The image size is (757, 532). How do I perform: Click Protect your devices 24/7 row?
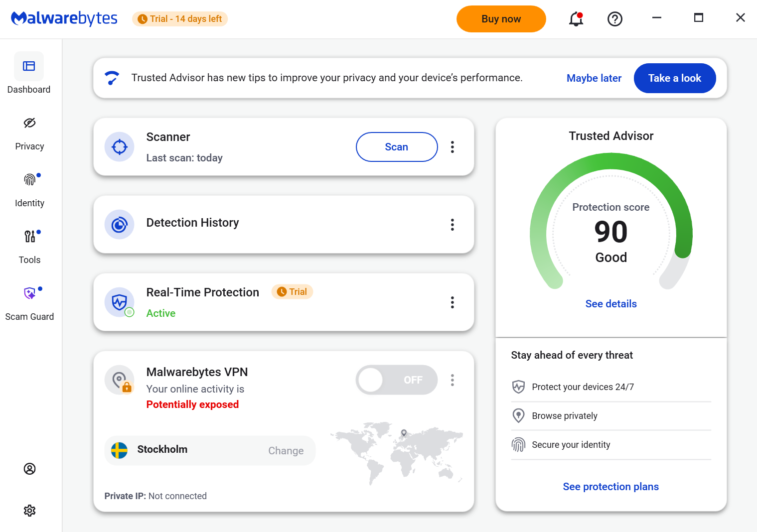611,387
